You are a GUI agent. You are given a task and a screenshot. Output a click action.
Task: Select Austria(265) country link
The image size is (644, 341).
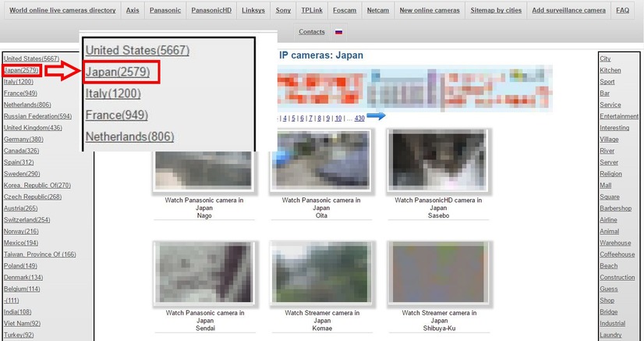click(20, 208)
